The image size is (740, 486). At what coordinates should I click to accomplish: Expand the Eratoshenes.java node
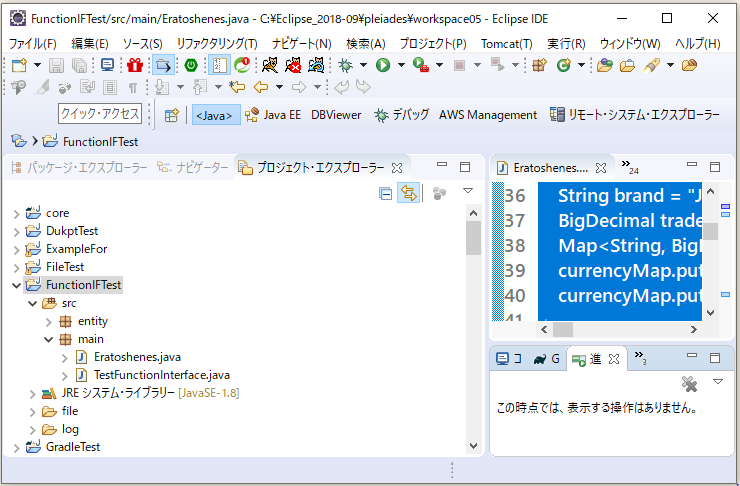(x=65, y=358)
